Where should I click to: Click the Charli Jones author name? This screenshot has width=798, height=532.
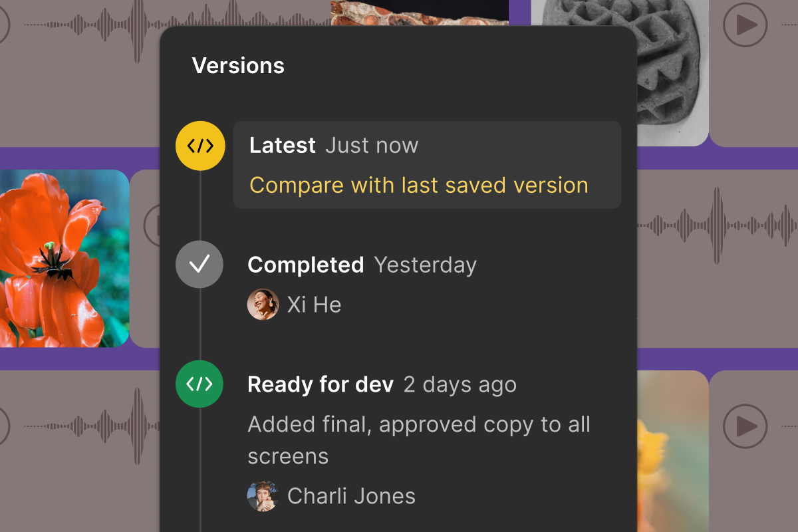(351, 496)
